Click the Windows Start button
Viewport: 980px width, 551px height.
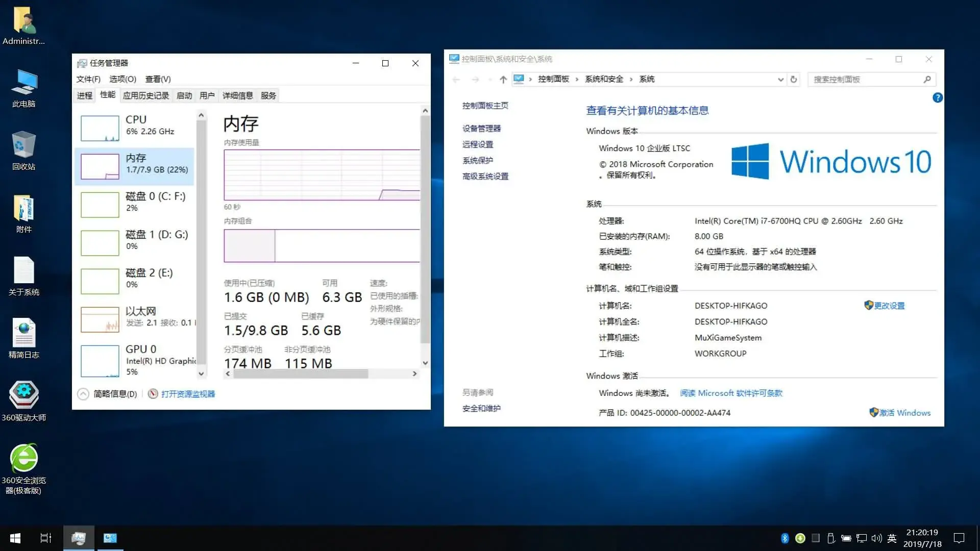coord(15,538)
